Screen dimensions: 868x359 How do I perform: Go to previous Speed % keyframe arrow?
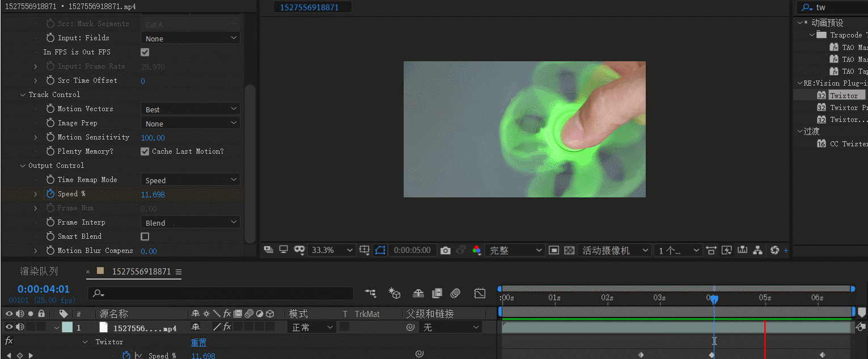pyautogui.click(x=9, y=356)
